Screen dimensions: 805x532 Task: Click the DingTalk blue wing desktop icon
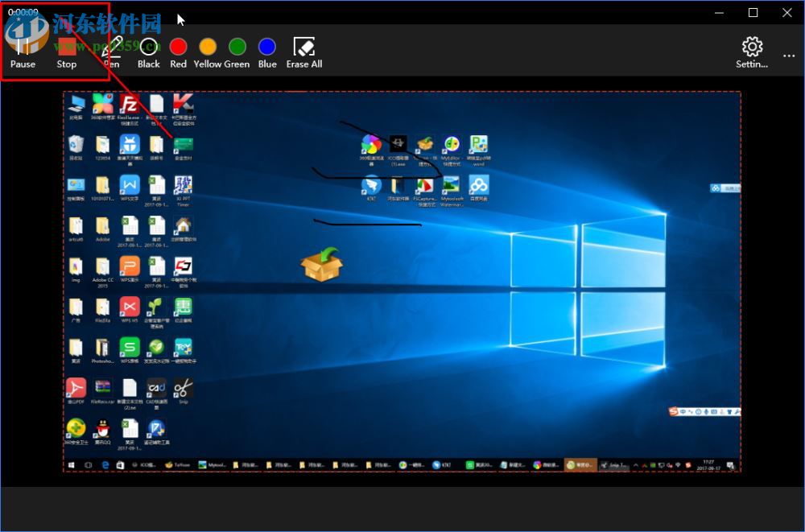(371, 188)
